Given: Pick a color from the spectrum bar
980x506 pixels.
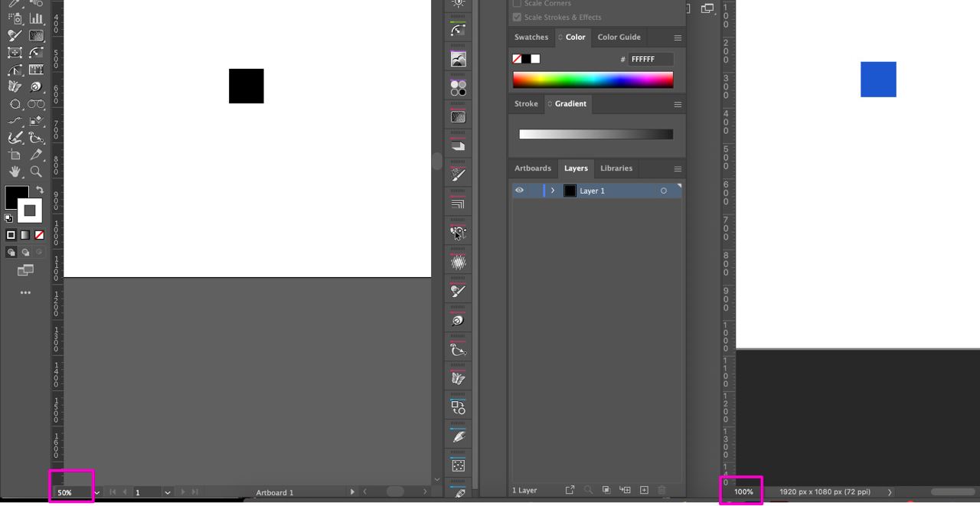Looking at the screenshot, I should (592, 80).
